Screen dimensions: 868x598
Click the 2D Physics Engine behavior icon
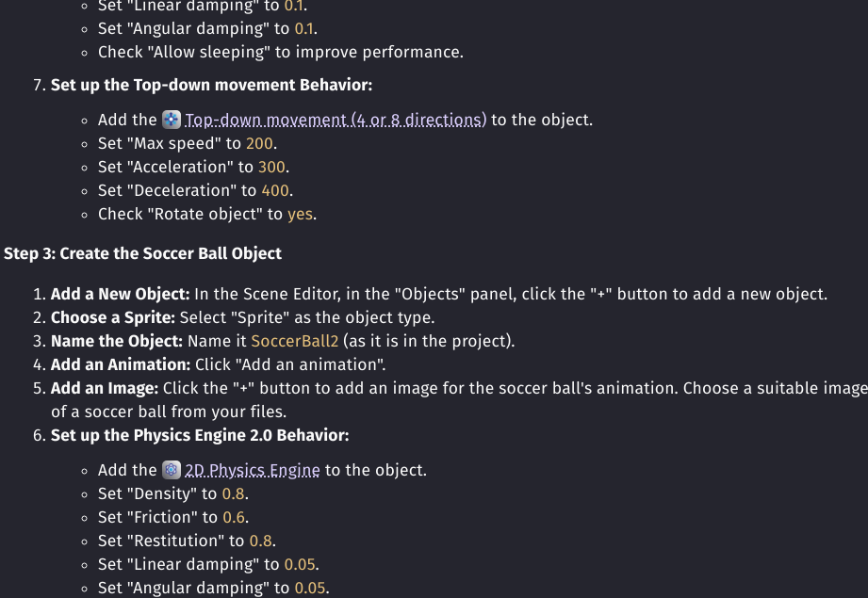tap(171, 470)
